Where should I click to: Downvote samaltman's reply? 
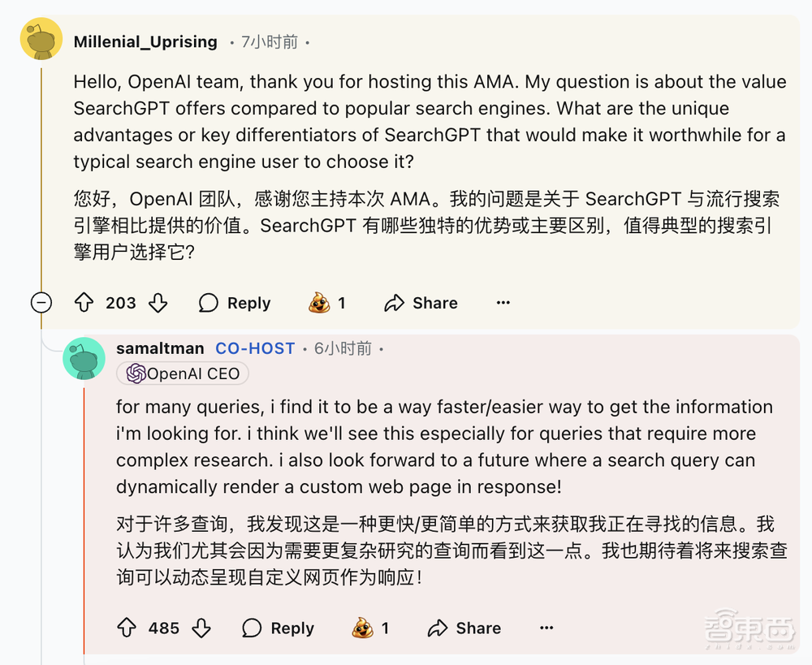tap(201, 628)
